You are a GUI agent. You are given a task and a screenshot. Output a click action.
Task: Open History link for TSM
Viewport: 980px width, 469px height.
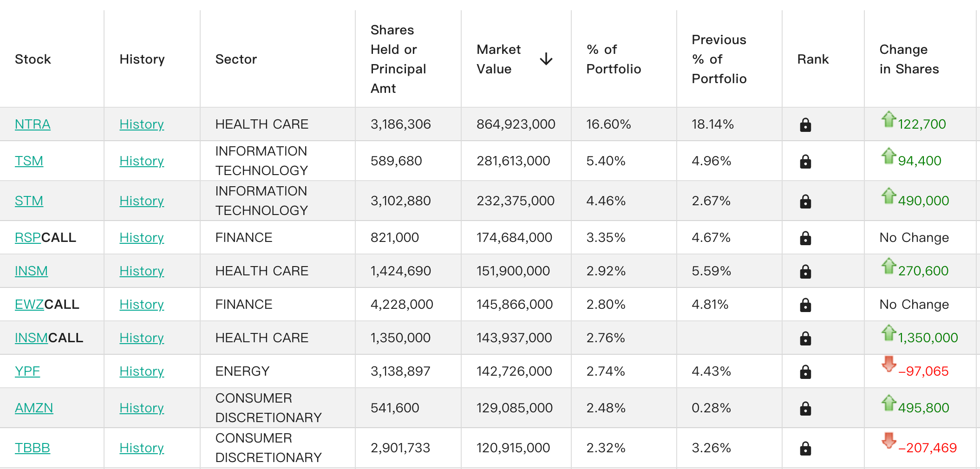click(142, 161)
